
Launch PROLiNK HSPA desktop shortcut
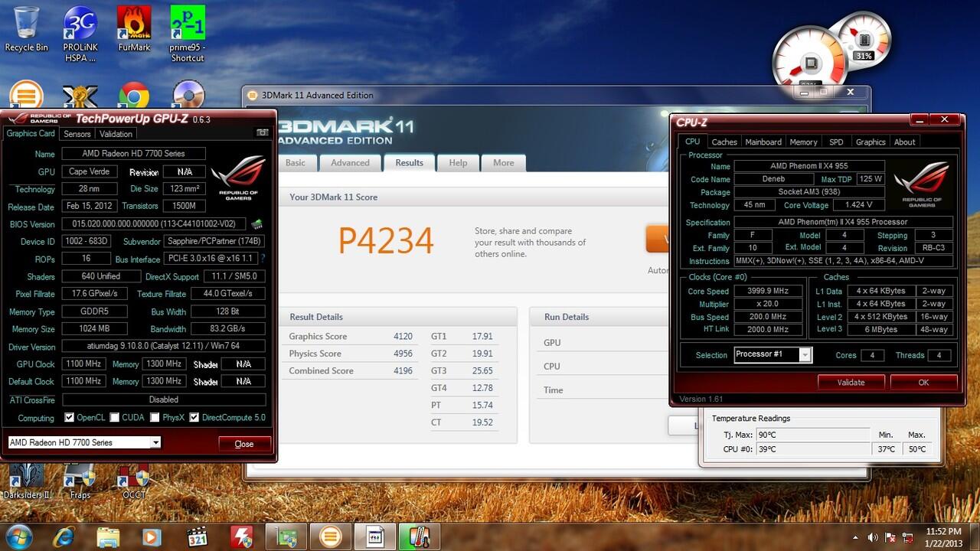pyautogui.click(x=80, y=34)
